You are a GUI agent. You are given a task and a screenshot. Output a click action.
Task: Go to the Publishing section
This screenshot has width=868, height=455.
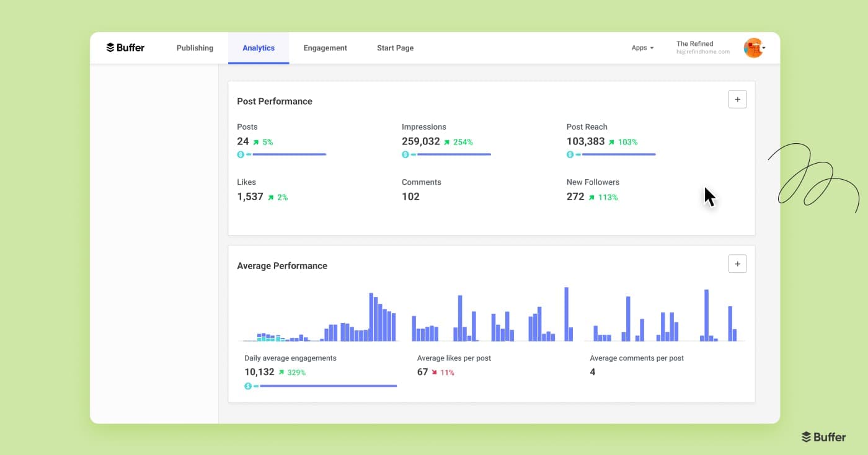(x=195, y=48)
